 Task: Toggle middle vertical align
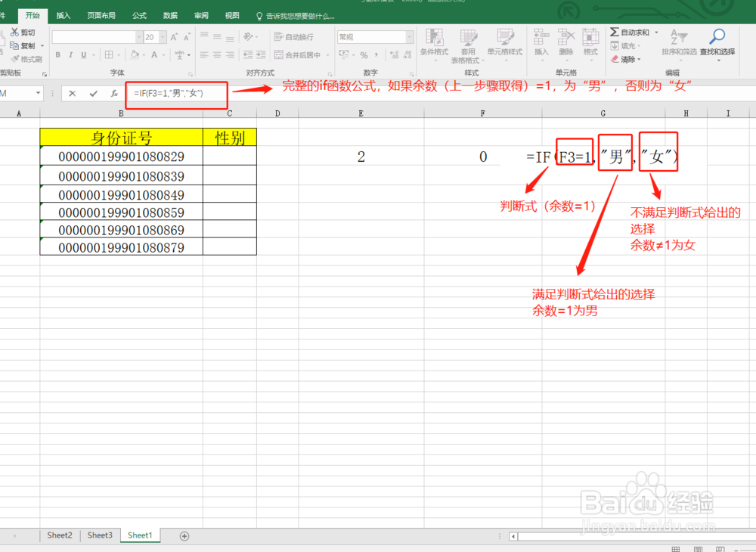pos(217,37)
